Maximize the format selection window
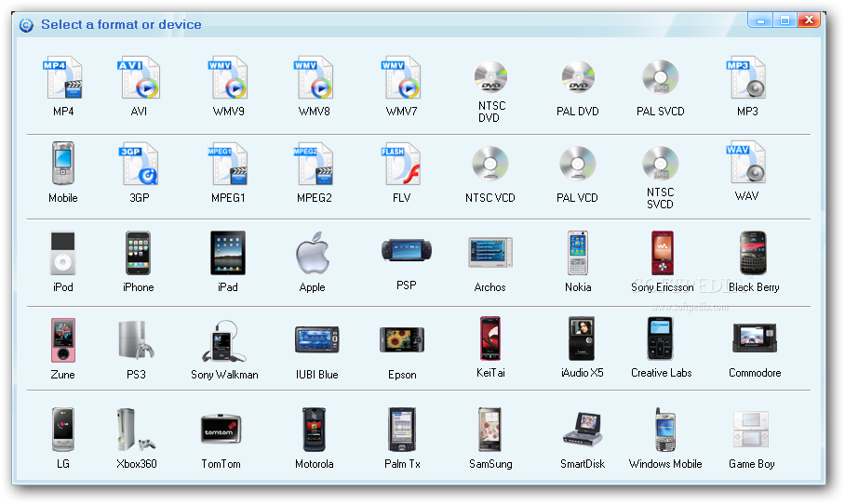Screen dimensions: 845x504 click(x=785, y=20)
